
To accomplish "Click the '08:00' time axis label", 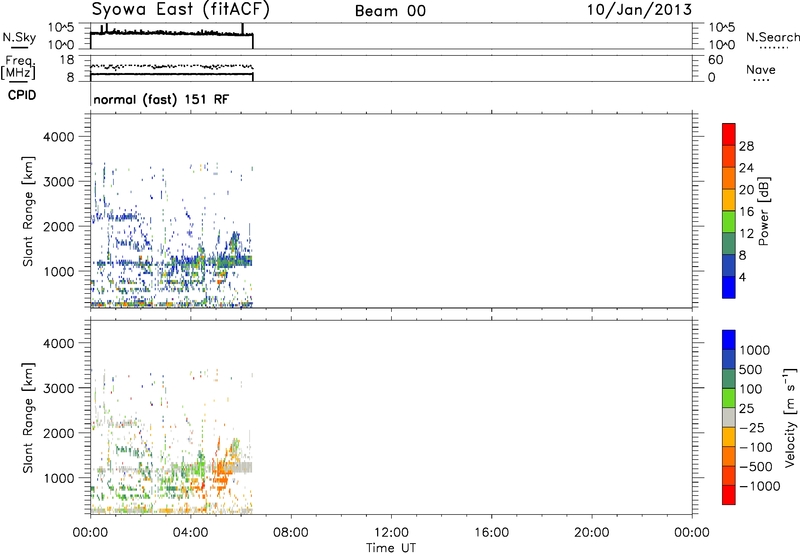I will (291, 533).
